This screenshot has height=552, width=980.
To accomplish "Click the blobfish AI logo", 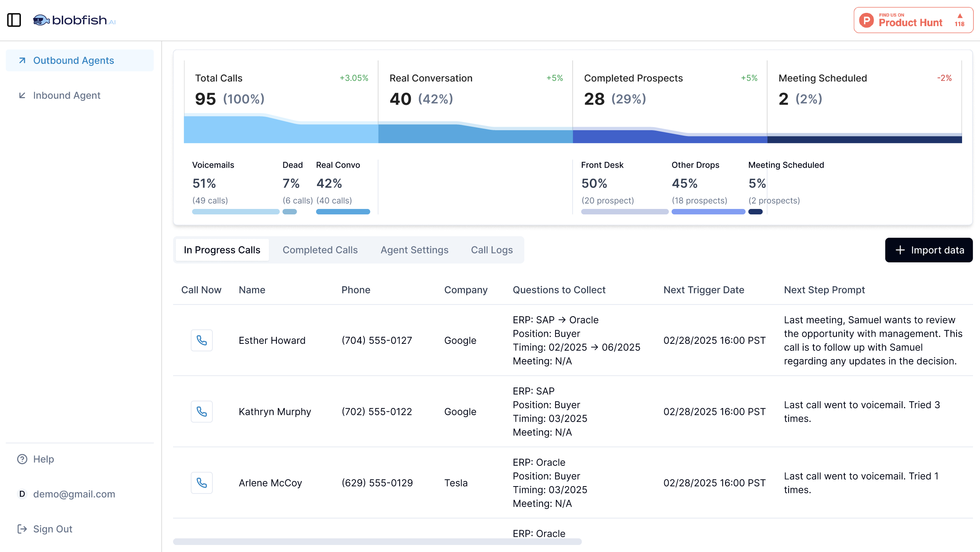I will click(x=74, y=20).
